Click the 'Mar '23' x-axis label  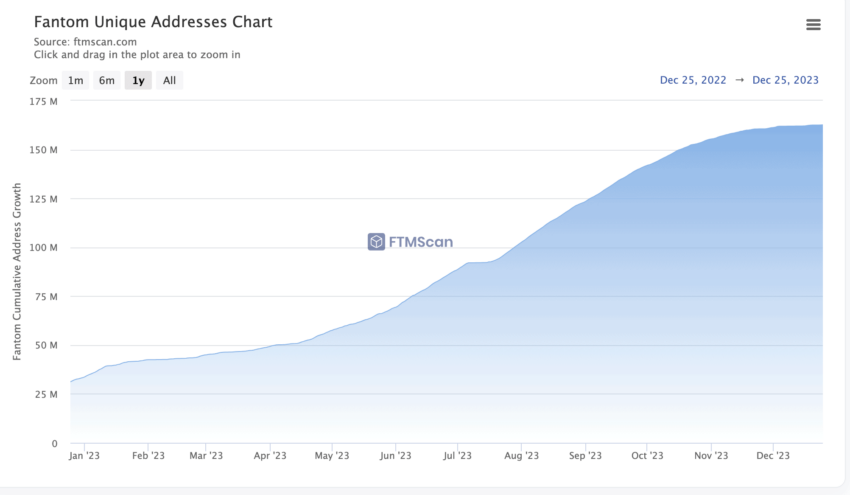[206, 455]
